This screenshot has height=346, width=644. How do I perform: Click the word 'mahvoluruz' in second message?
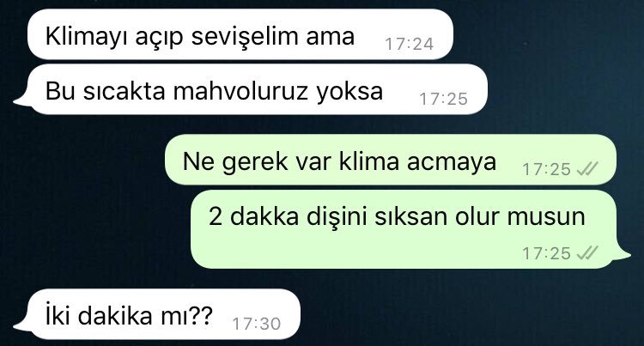[240, 91]
